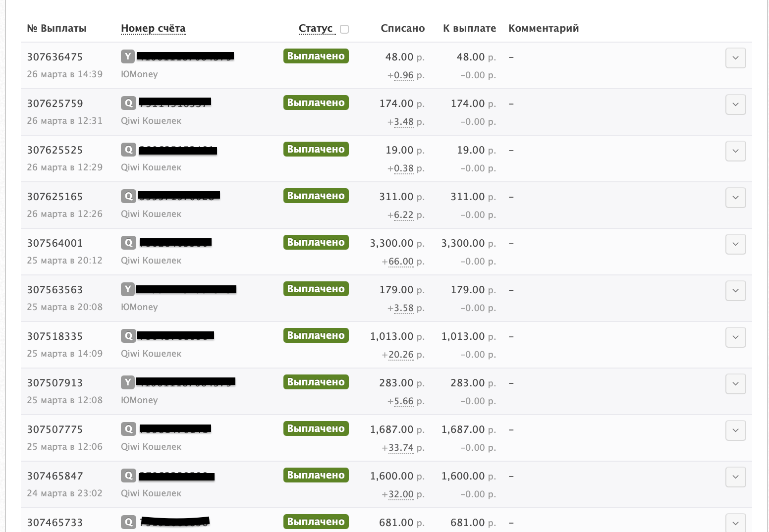
Task: Click the +66.00 commission amount
Action: pos(400,262)
